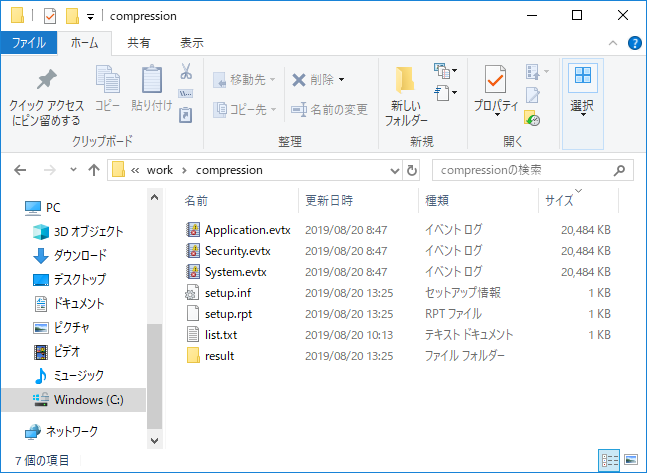Open the Delete (削除) dropdown arrow
Viewport: 647px width, 473px height.
[341, 80]
